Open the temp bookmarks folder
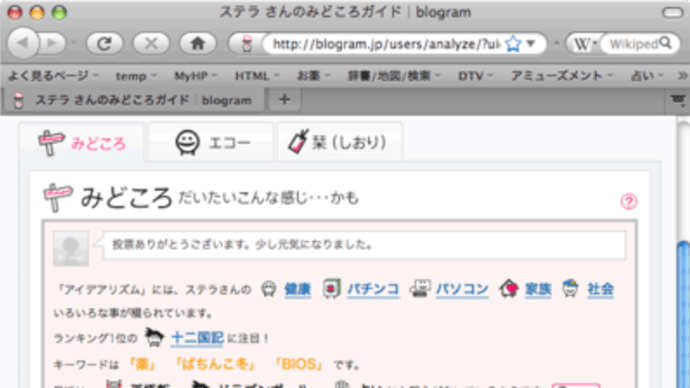 click(136, 76)
